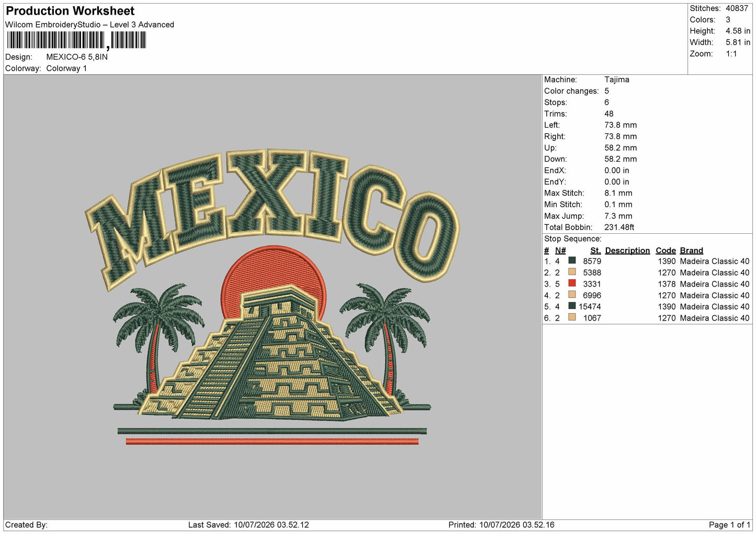The image size is (756, 534).
Task: Click the red swatch in stop row 3
Action: point(572,283)
